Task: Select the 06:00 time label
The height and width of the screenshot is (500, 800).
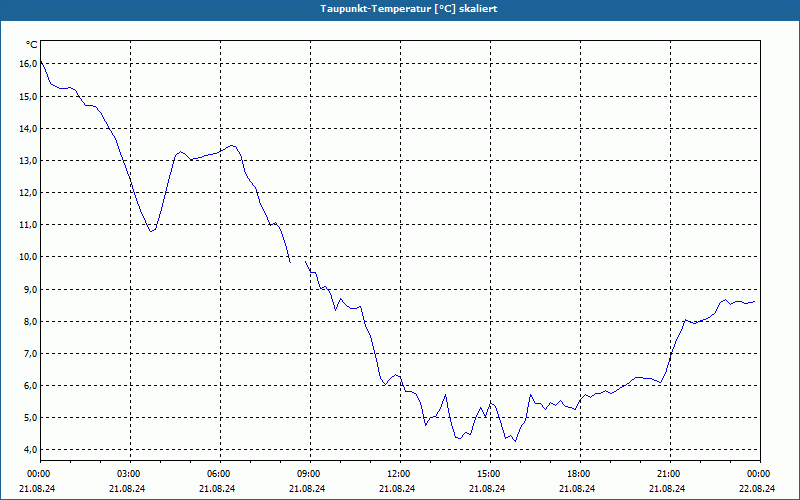Action: click(x=217, y=474)
